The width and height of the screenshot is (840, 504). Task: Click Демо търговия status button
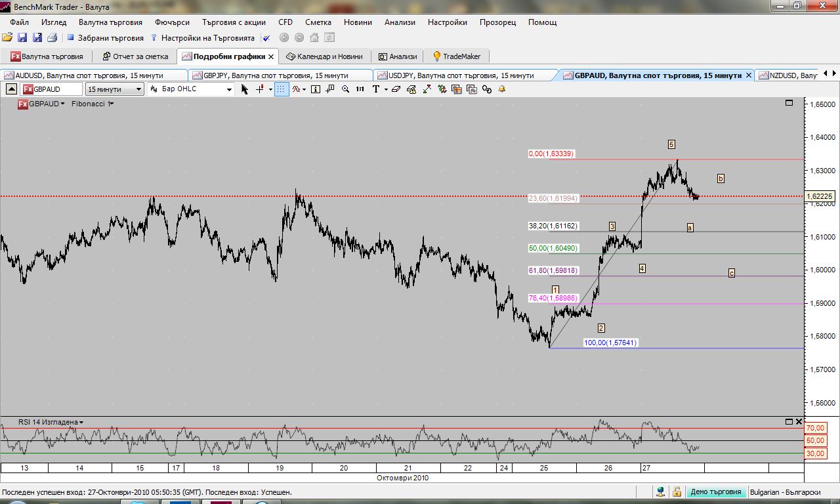tap(715, 492)
